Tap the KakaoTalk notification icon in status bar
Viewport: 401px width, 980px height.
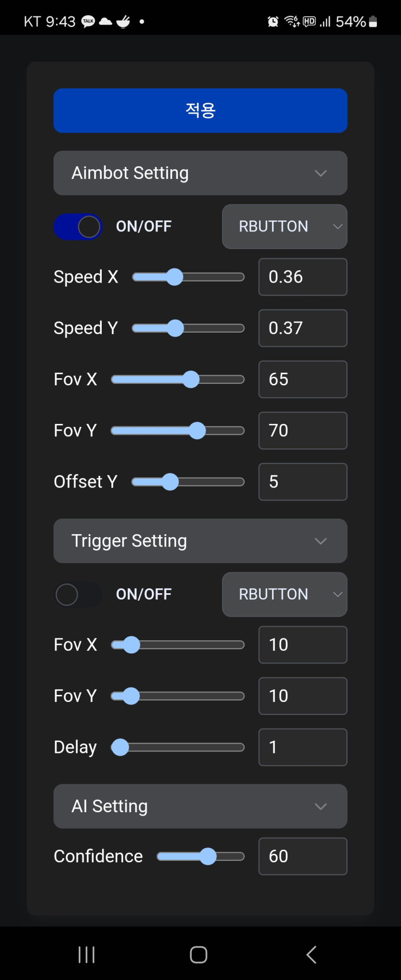coord(88,22)
